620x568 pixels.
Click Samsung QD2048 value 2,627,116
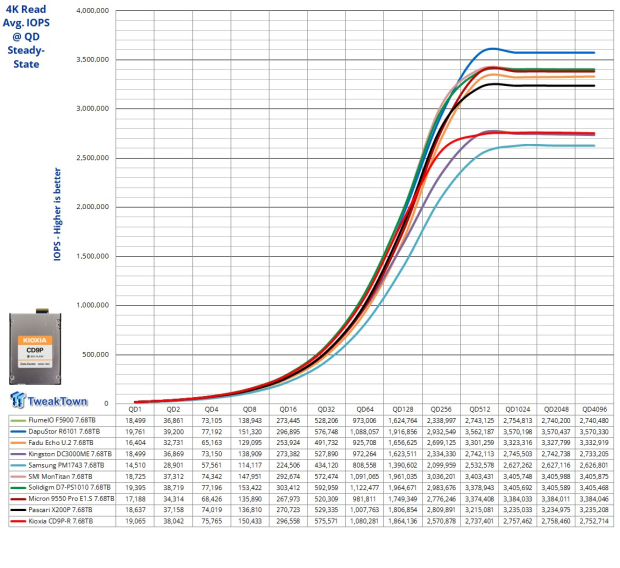556,465
